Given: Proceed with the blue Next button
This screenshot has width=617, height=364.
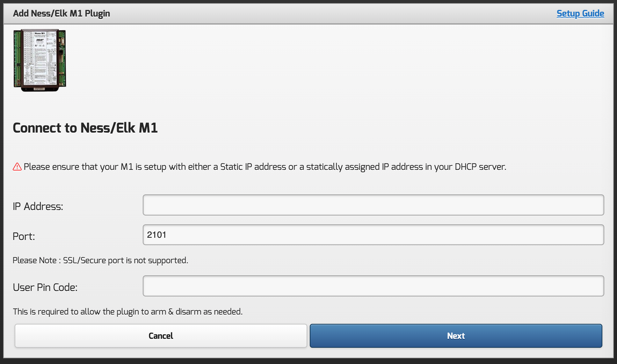Looking at the screenshot, I should (x=456, y=336).
